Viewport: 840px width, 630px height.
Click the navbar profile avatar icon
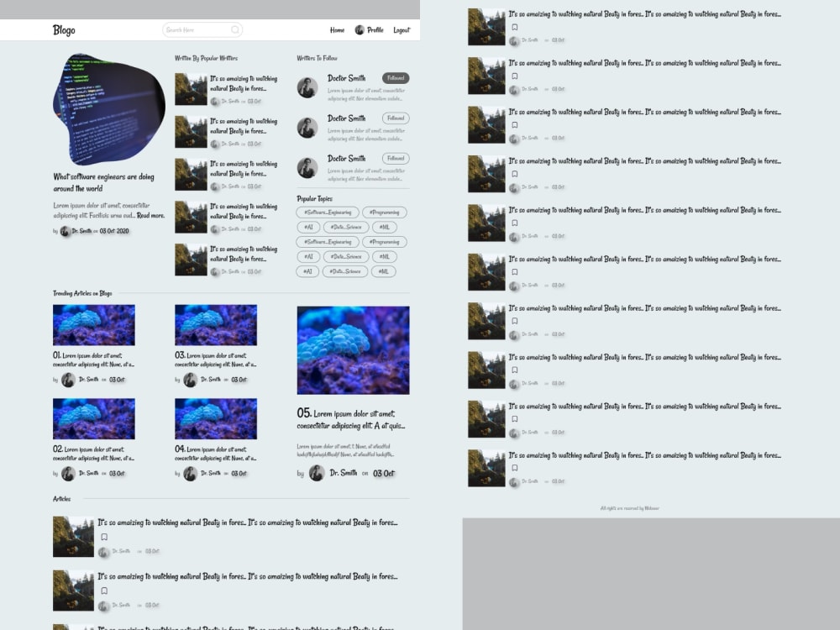coord(360,30)
